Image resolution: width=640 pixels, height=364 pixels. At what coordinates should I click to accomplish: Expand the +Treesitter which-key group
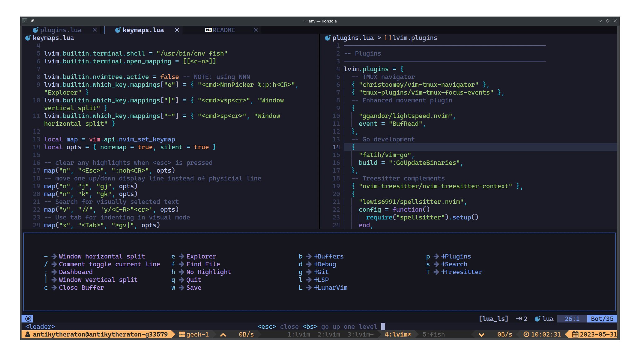(x=461, y=272)
